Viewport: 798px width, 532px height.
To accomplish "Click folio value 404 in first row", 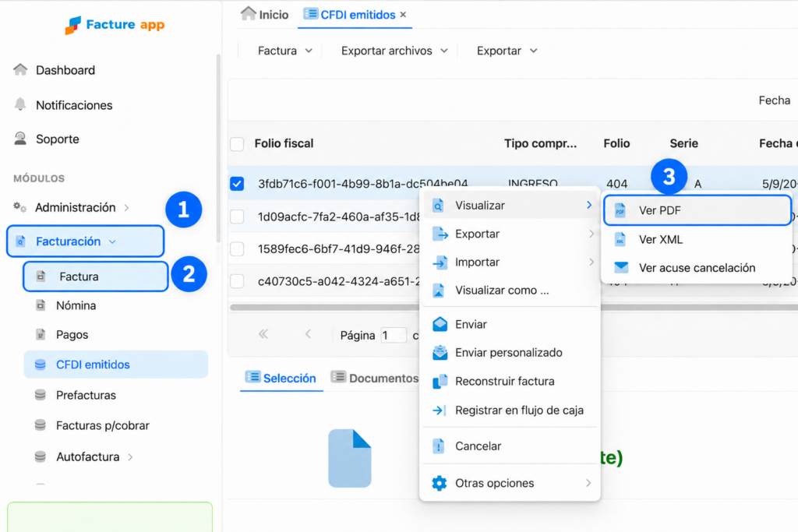I will tap(617, 184).
